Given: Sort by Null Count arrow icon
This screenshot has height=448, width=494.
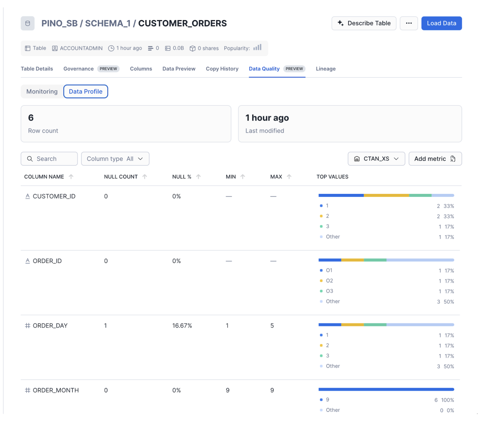Looking at the screenshot, I should point(144,177).
